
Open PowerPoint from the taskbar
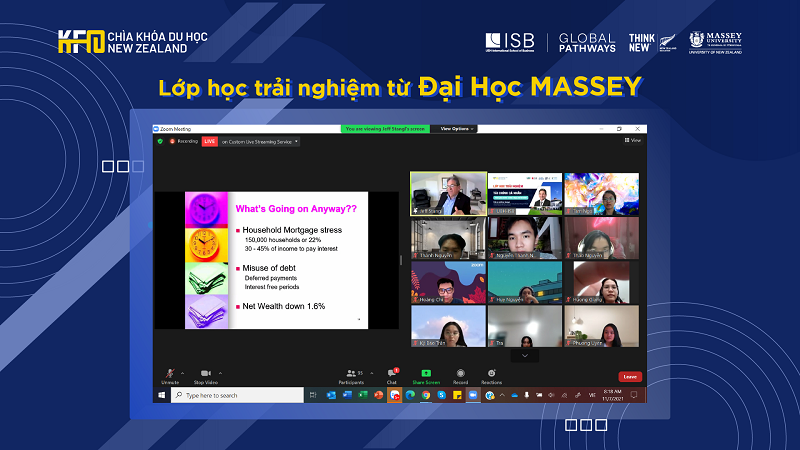tap(379, 395)
